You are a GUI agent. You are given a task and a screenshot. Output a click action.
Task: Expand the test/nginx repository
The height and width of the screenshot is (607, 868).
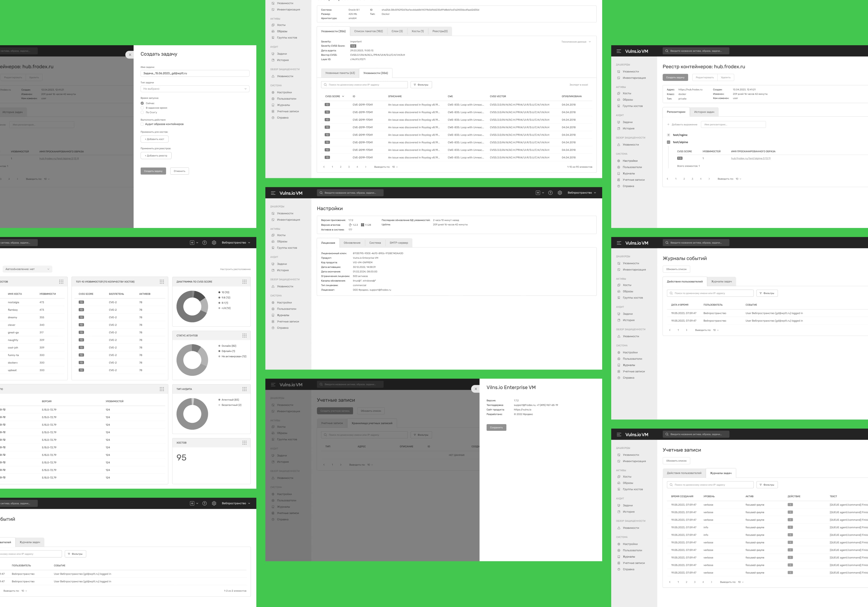pyautogui.click(x=668, y=135)
